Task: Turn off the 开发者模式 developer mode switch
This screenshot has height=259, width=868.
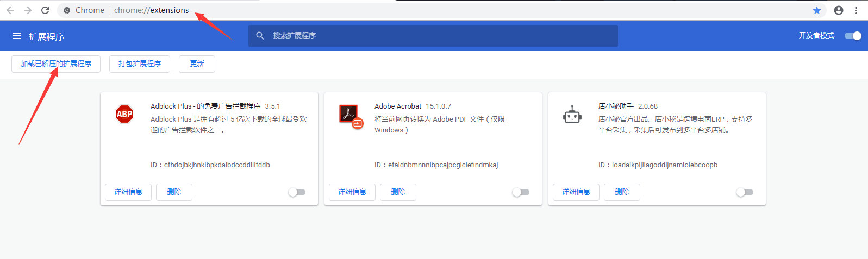Action: pos(853,36)
